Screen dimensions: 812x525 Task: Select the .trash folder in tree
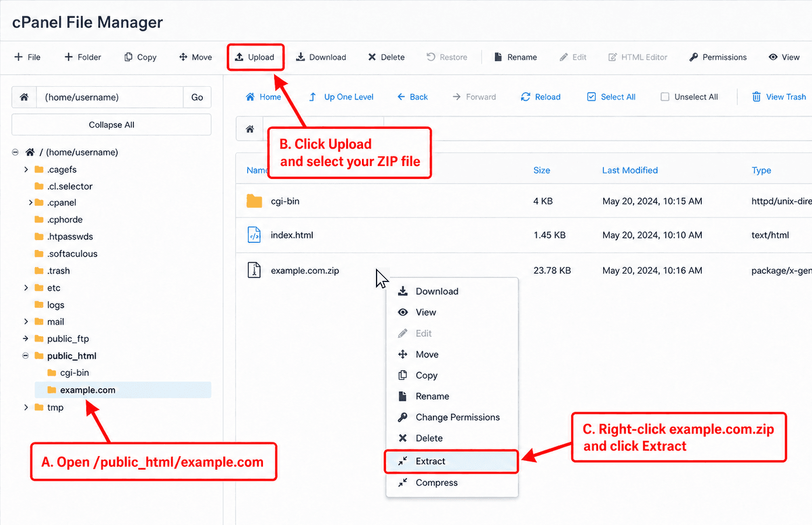(52, 271)
